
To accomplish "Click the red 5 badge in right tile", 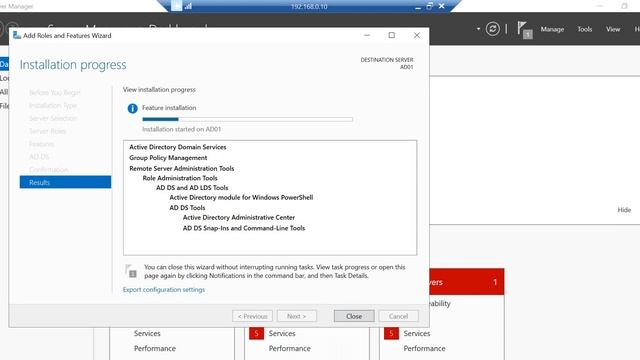I will tap(391, 333).
